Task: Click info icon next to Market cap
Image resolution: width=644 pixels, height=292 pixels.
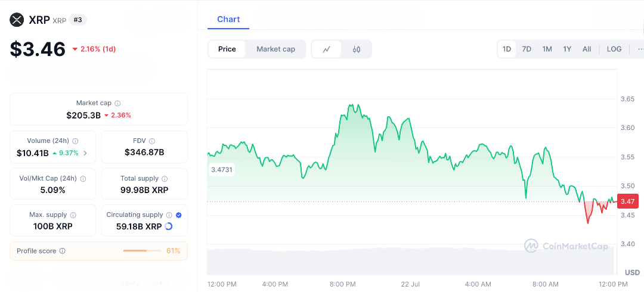Action: 117,103
